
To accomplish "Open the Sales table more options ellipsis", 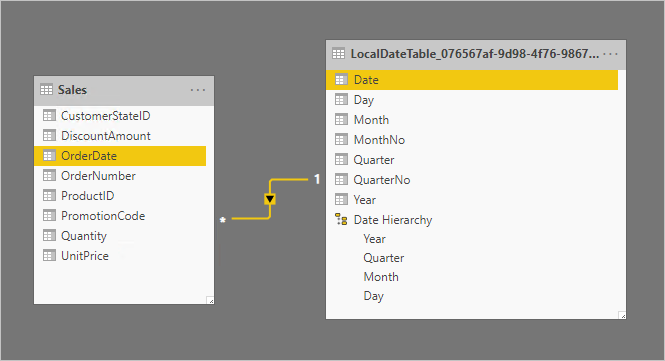I will click(x=198, y=90).
